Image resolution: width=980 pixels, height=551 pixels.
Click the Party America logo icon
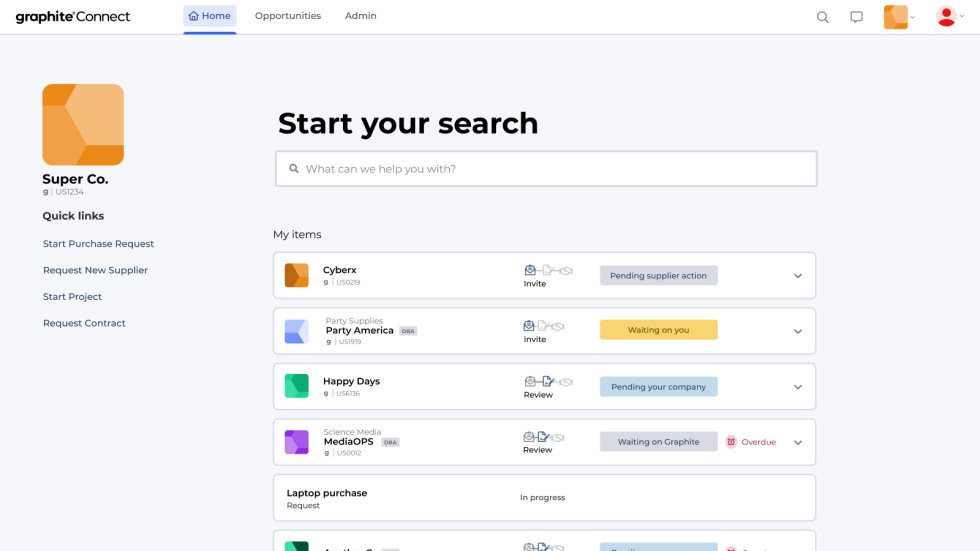click(x=296, y=331)
